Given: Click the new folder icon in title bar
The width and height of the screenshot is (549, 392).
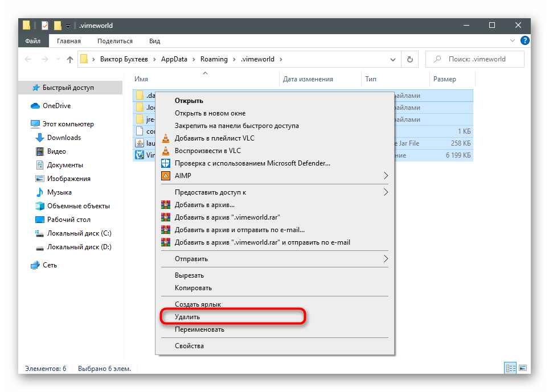Looking at the screenshot, I should point(58,26).
